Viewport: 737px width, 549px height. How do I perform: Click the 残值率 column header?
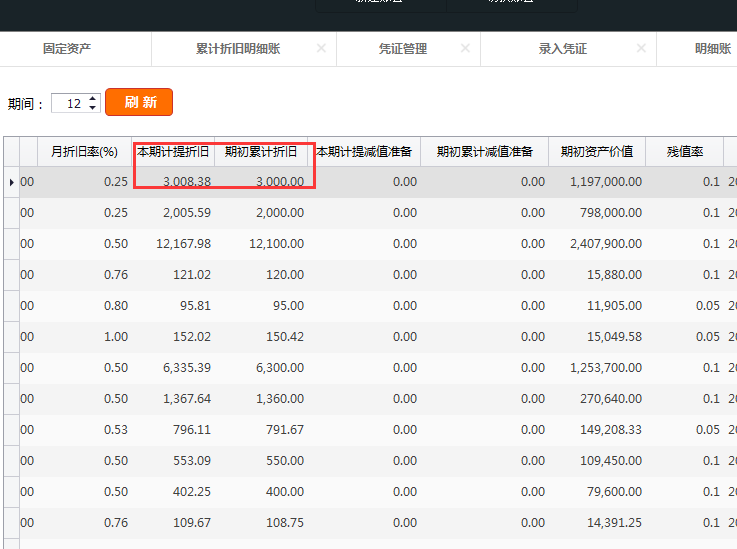(x=685, y=152)
